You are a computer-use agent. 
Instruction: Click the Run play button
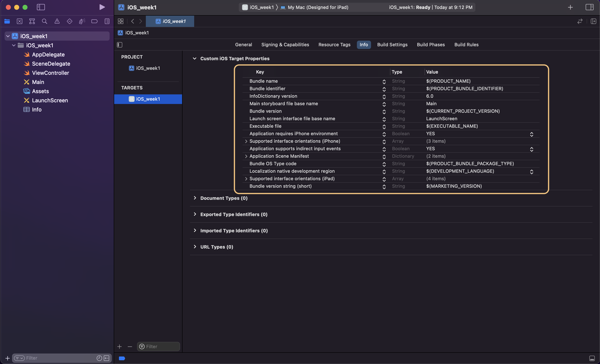click(102, 7)
